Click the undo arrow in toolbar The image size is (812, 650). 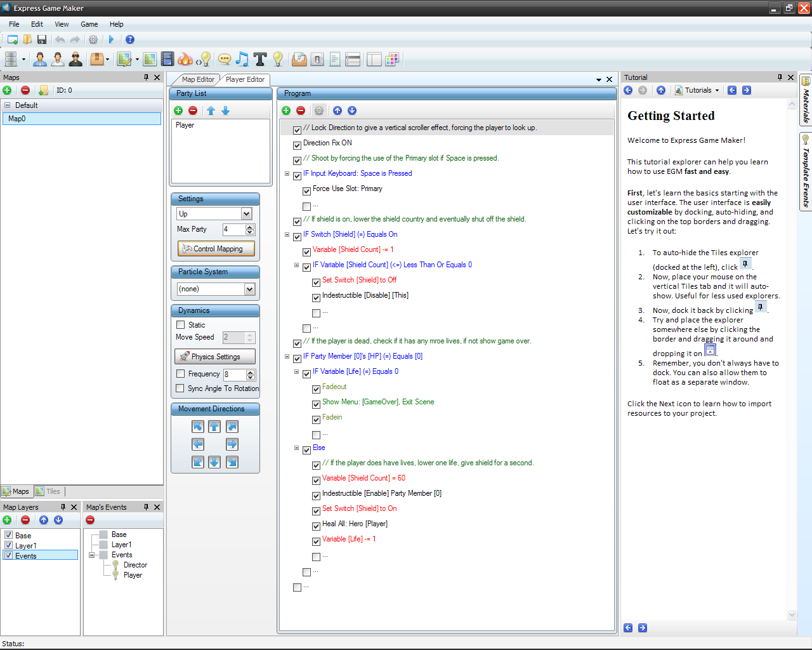tap(60, 39)
